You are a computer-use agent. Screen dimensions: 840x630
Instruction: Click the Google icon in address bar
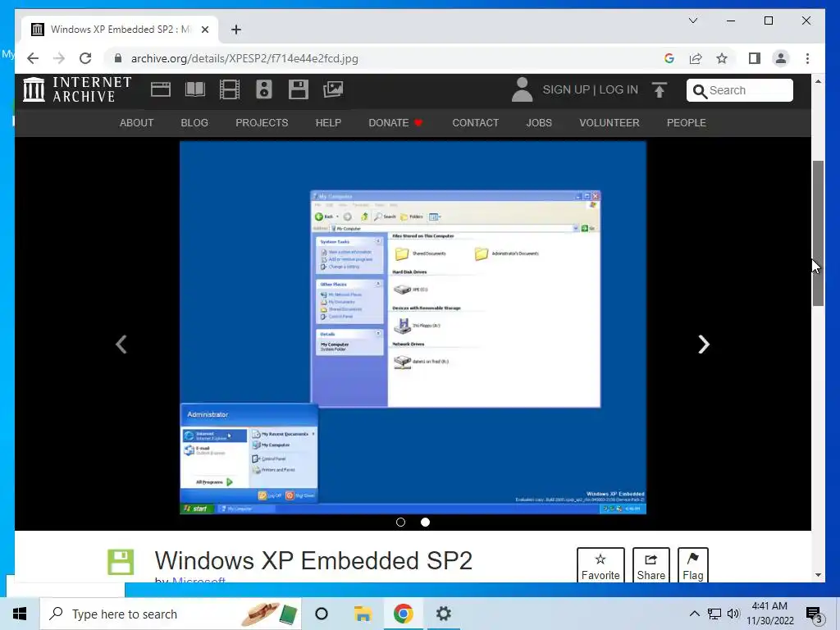669,58
